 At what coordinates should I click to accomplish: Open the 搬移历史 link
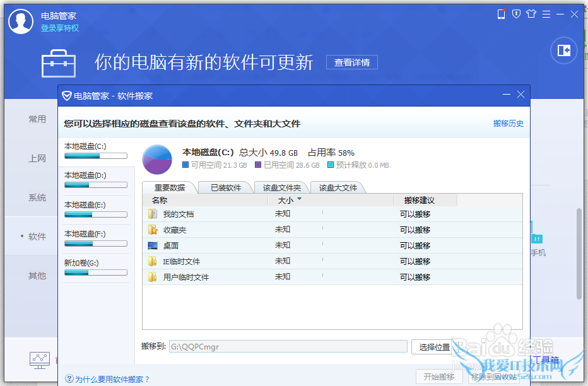508,124
